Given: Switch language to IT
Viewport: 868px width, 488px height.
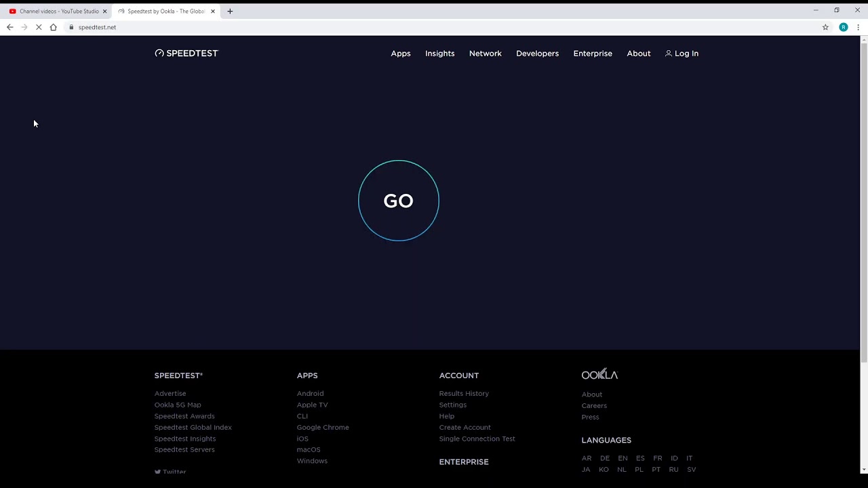Looking at the screenshot, I should click(x=690, y=458).
